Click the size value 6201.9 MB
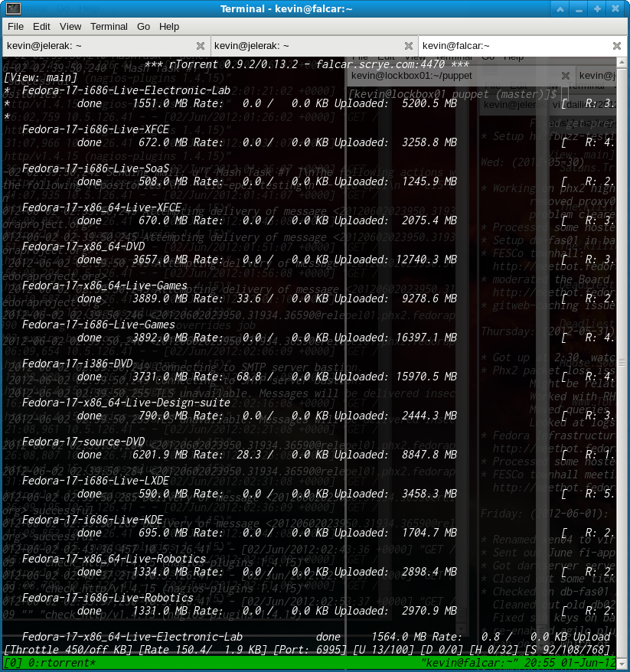This screenshot has height=672, width=630. tap(160, 455)
